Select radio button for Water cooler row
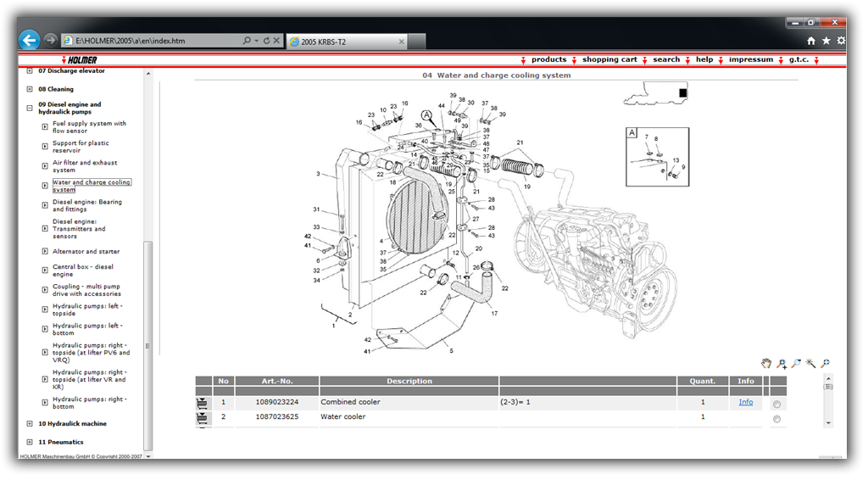 pos(776,419)
